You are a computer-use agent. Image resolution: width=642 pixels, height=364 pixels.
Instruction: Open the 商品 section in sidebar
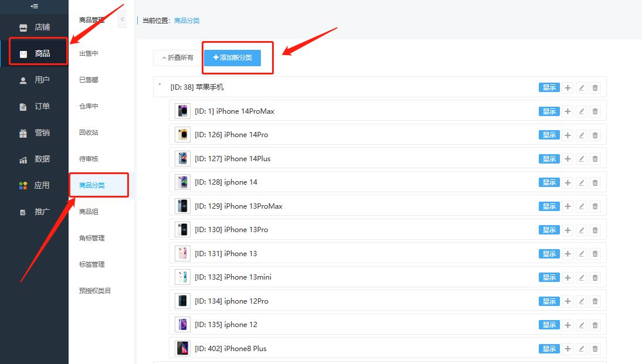[x=35, y=53]
